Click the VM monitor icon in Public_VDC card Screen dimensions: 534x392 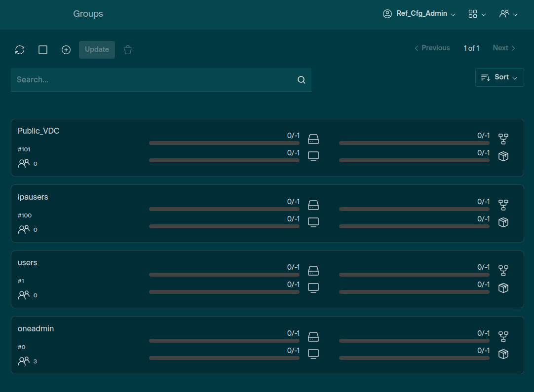point(313,156)
